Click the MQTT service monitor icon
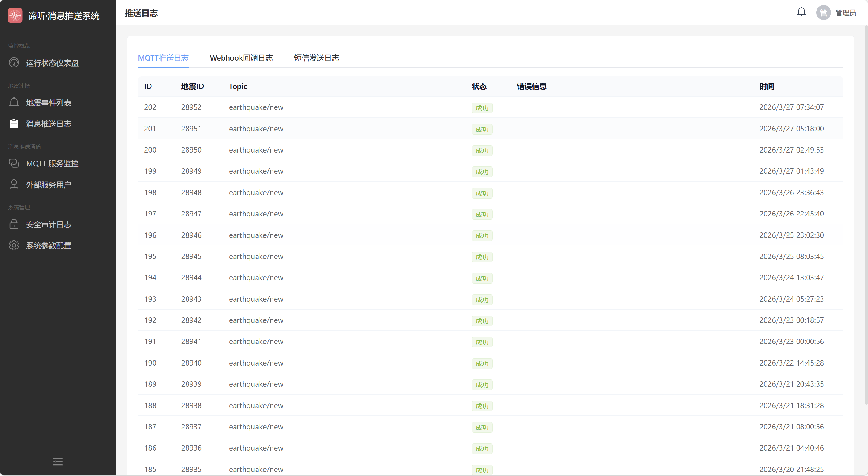Screen dimensions: 868x476 pos(14,163)
